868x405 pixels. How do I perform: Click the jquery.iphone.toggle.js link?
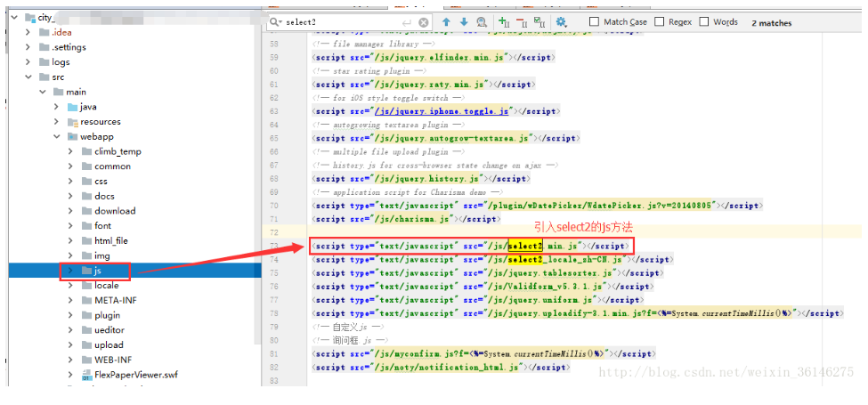coord(442,111)
